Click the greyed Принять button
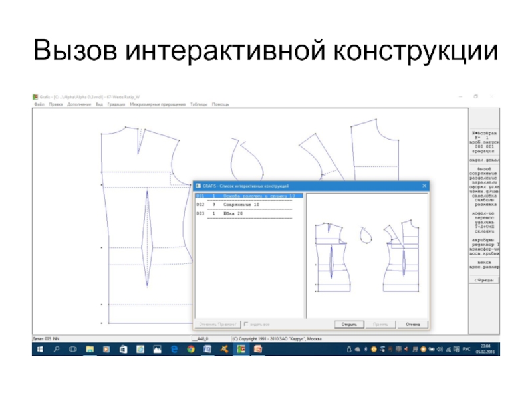Viewport: 532px width, 399px height. pyautogui.click(x=380, y=325)
